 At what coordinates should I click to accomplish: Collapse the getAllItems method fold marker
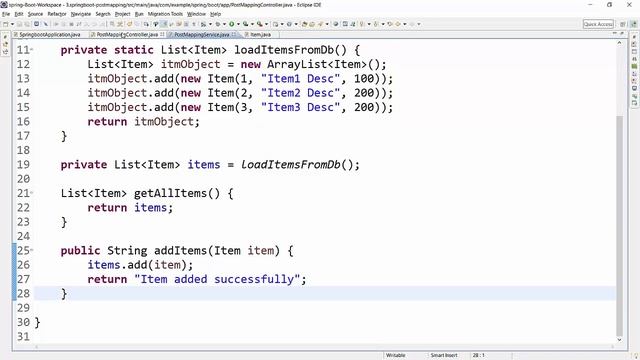[32, 193]
